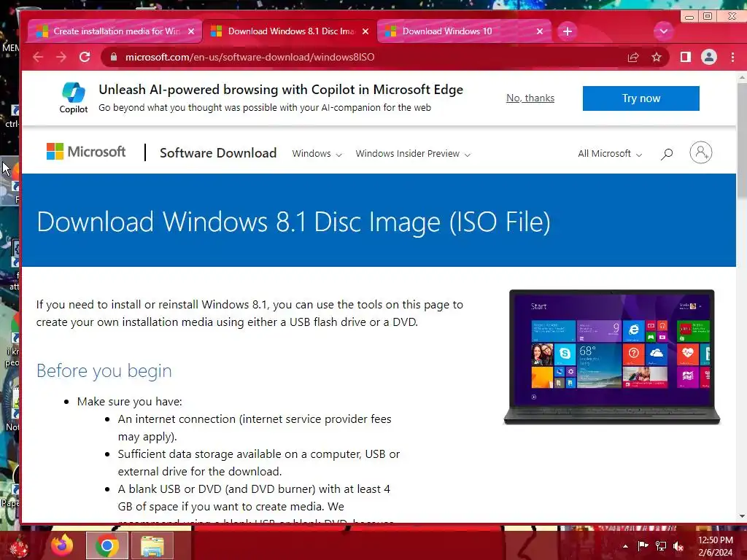The image size is (747, 560).
Task: Close the Download Windows 10 tab
Action: (540, 31)
